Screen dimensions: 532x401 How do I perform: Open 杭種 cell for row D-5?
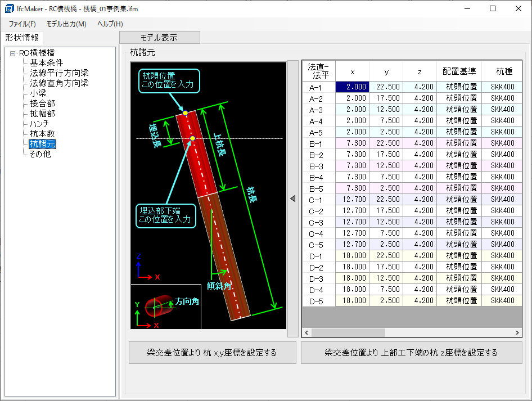coord(502,300)
